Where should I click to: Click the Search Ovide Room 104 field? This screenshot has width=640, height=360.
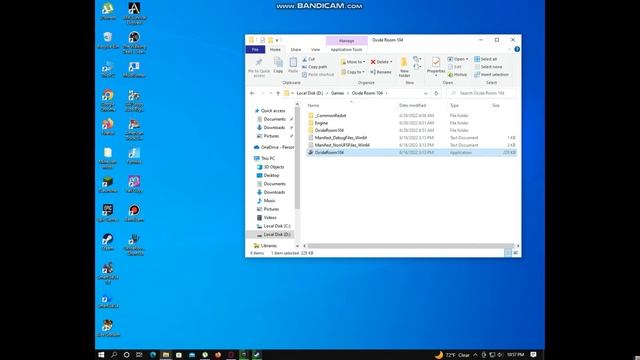(482, 93)
